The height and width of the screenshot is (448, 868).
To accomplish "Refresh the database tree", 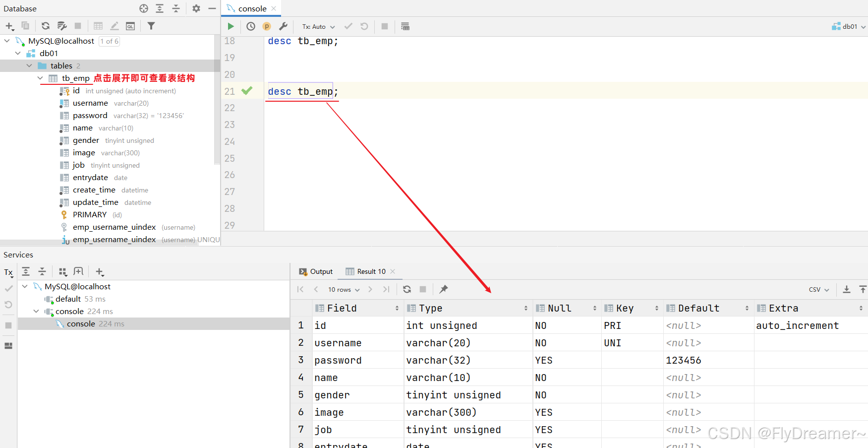I will point(46,26).
